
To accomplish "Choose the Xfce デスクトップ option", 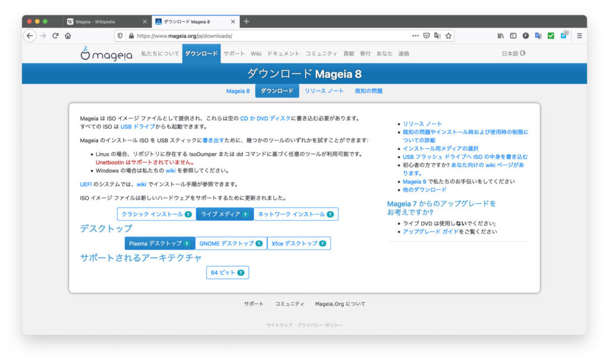I will (x=299, y=243).
